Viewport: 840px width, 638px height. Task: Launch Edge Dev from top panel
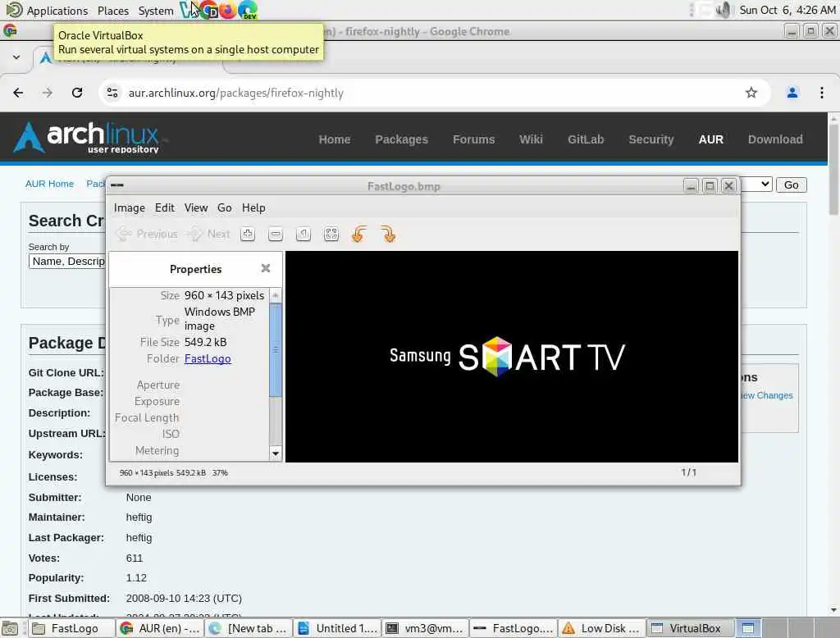coord(248,10)
